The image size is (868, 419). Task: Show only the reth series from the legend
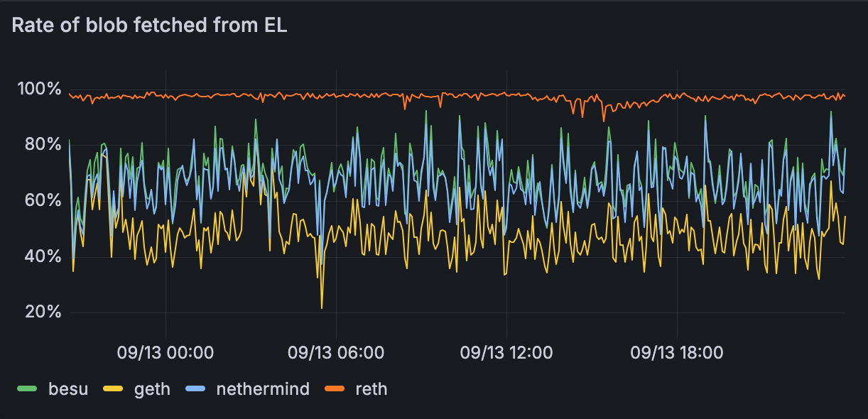click(x=371, y=388)
